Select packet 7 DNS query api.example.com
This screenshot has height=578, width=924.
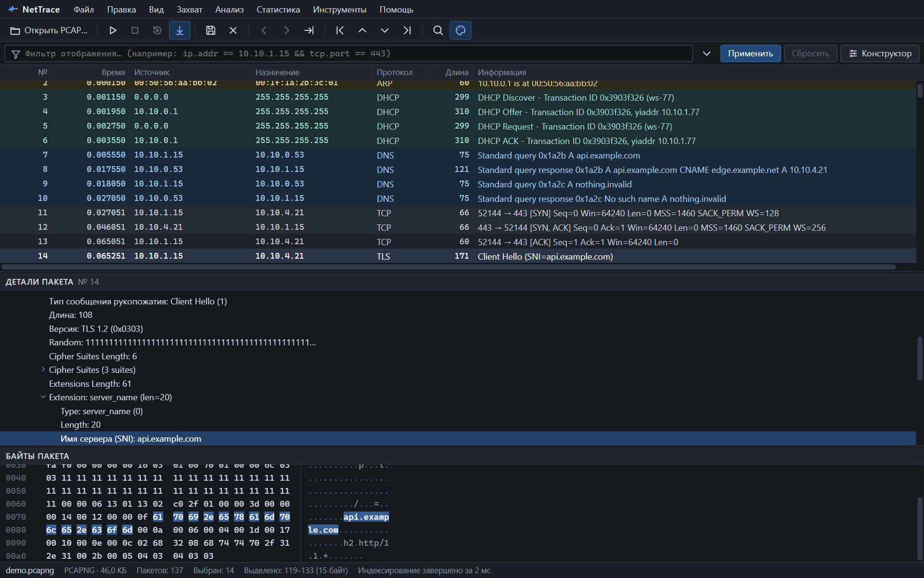(x=458, y=155)
